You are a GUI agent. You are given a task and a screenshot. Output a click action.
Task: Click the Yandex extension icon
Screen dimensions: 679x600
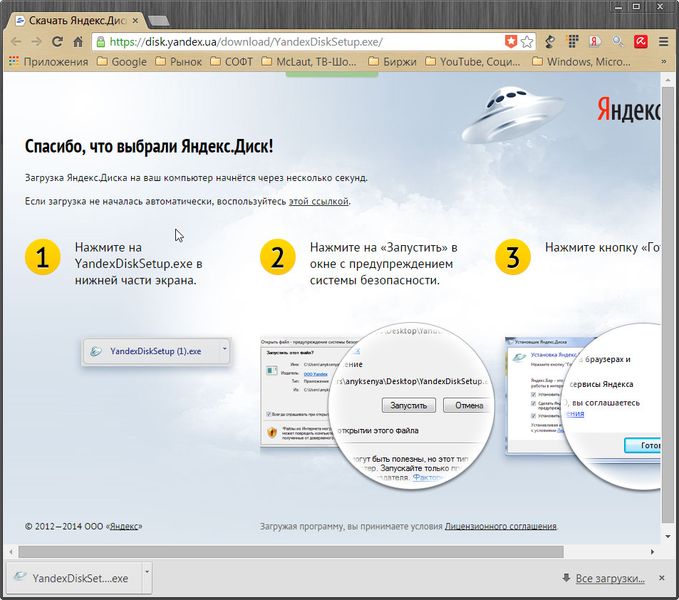(x=595, y=42)
